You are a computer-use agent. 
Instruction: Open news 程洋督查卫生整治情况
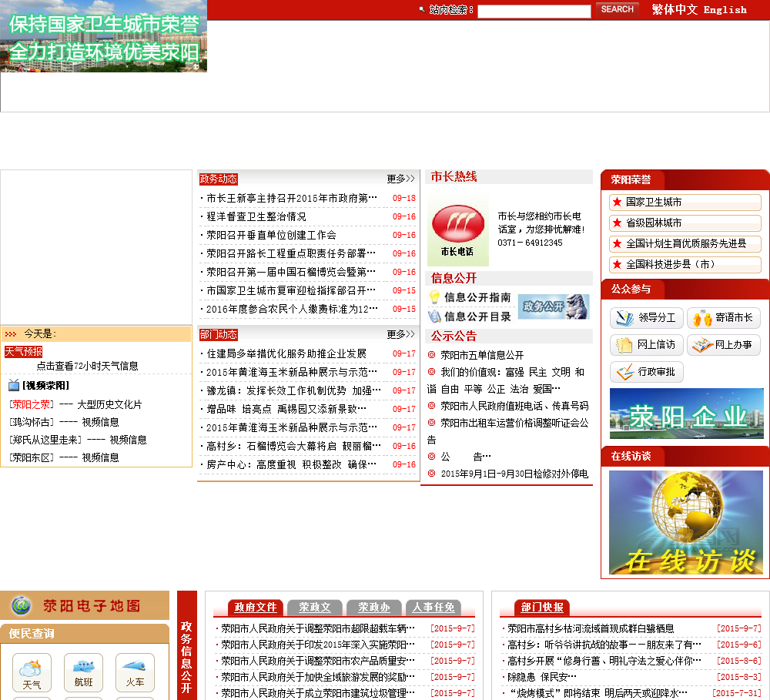tap(256, 216)
